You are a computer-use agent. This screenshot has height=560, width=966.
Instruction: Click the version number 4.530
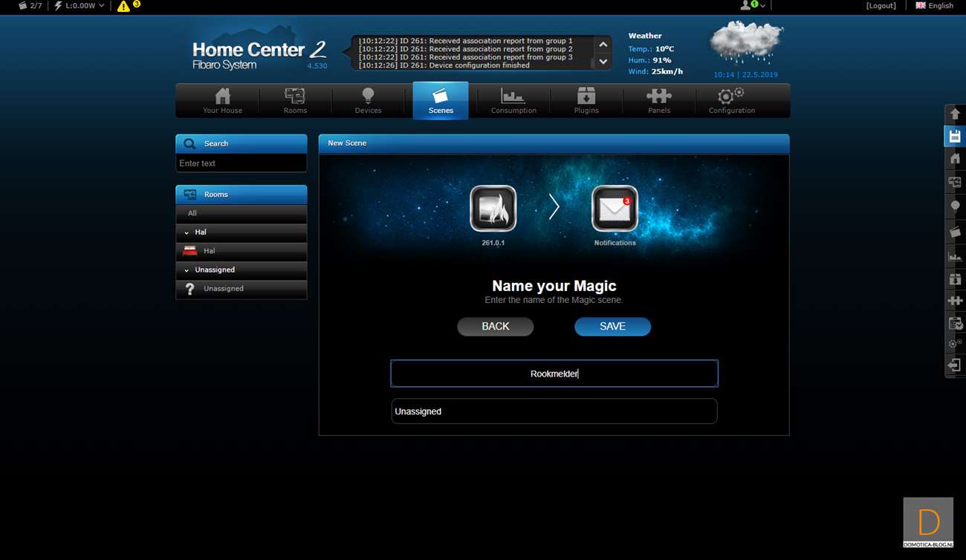pos(317,66)
